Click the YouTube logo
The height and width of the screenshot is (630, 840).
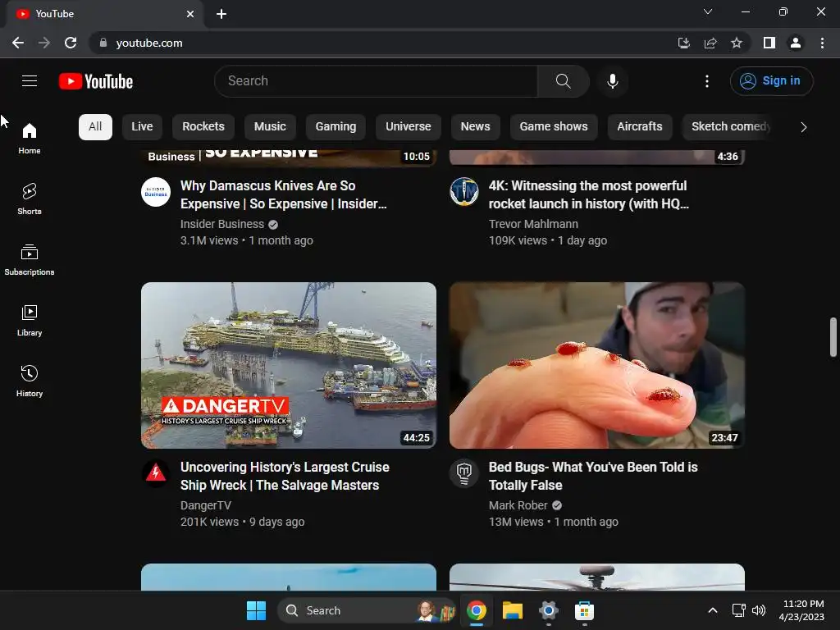pyautogui.click(x=96, y=81)
